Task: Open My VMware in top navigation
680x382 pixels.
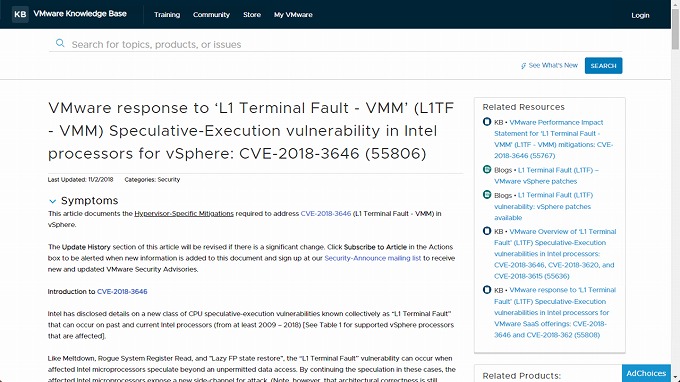Action: (293, 15)
